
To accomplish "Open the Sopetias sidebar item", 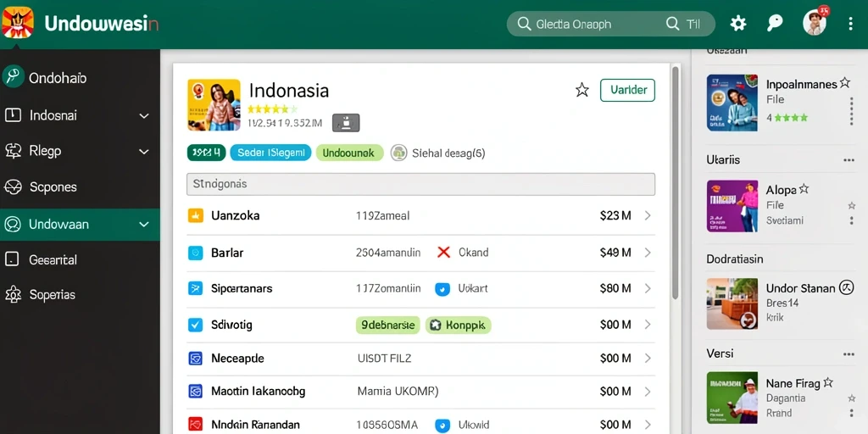I will coord(80,294).
